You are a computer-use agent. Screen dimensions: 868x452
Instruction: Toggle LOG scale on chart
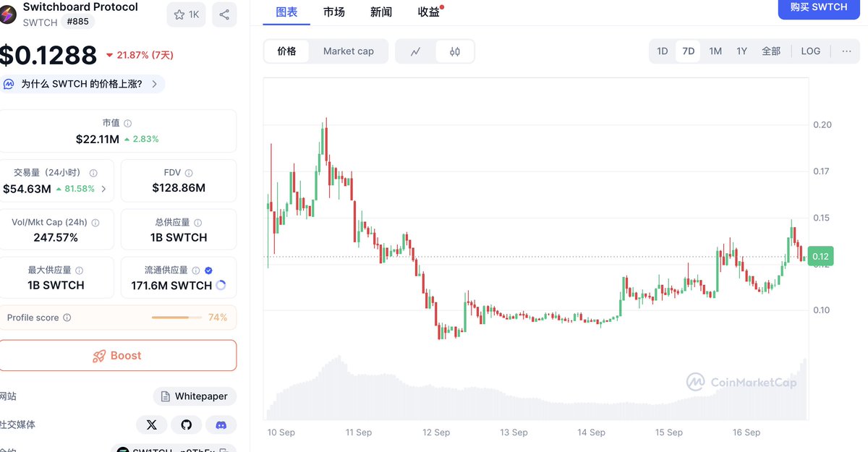[x=810, y=51]
